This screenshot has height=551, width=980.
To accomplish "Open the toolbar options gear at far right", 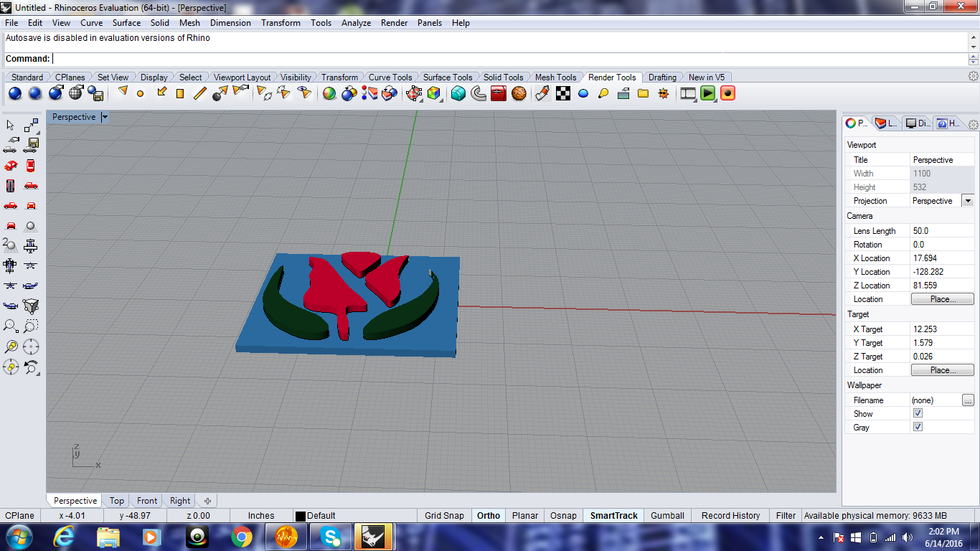I will tap(974, 76).
